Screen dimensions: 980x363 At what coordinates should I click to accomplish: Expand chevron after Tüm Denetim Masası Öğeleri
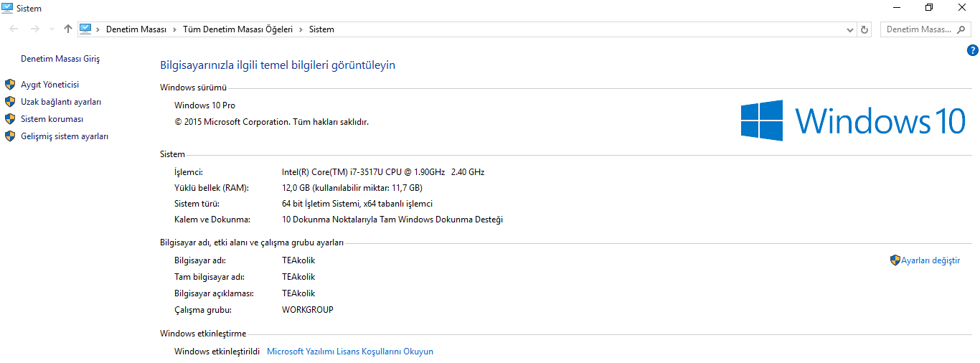click(301, 29)
